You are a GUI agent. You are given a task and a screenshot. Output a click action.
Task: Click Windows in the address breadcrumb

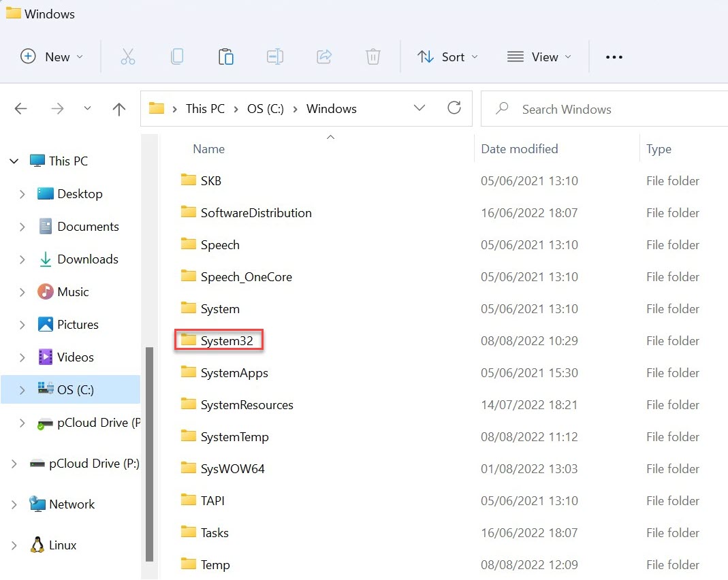[332, 108]
